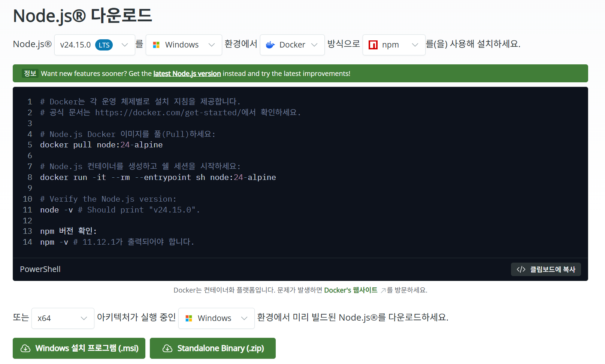The width and height of the screenshot is (605, 364).
Task: Click cloud download icon on .zip button
Action: pyautogui.click(x=167, y=348)
